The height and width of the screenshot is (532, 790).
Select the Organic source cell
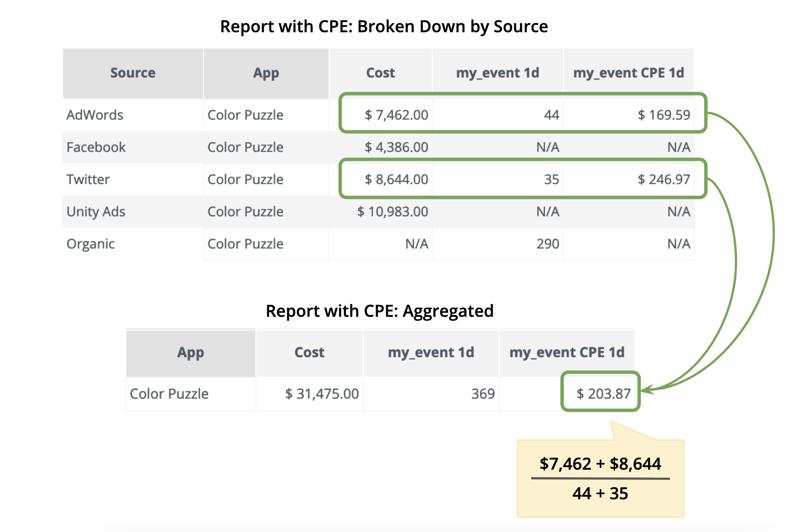point(91,244)
